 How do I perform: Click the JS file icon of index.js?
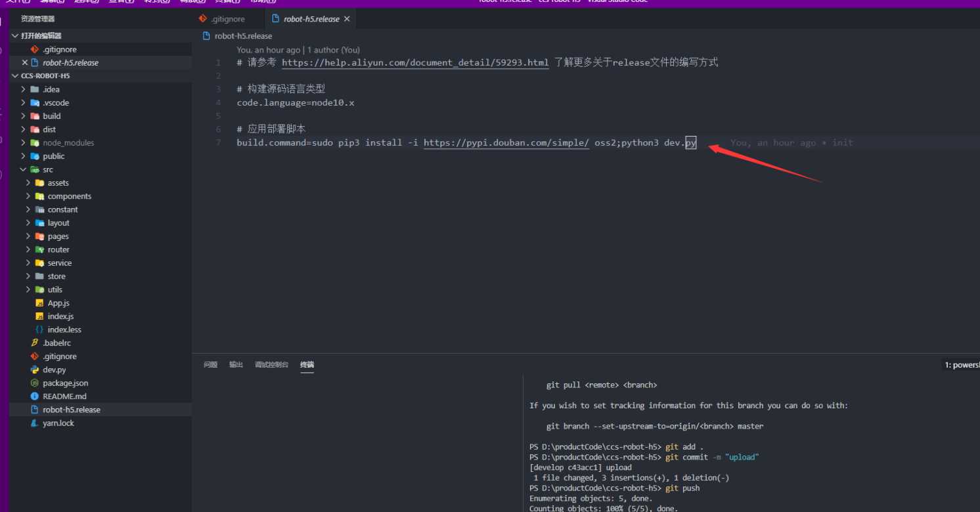click(39, 316)
